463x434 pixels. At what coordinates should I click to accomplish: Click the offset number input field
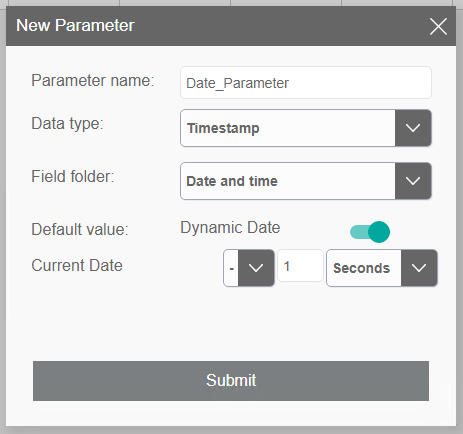tap(300, 266)
